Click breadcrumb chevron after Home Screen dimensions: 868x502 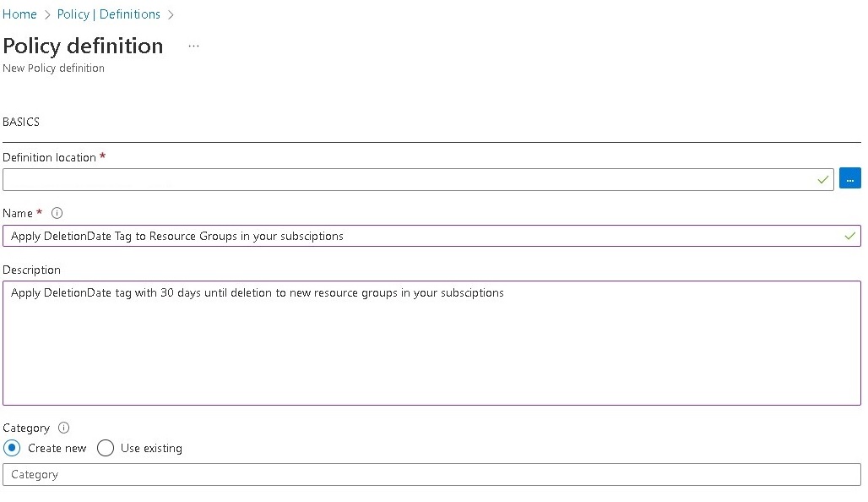[x=47, y=15]
